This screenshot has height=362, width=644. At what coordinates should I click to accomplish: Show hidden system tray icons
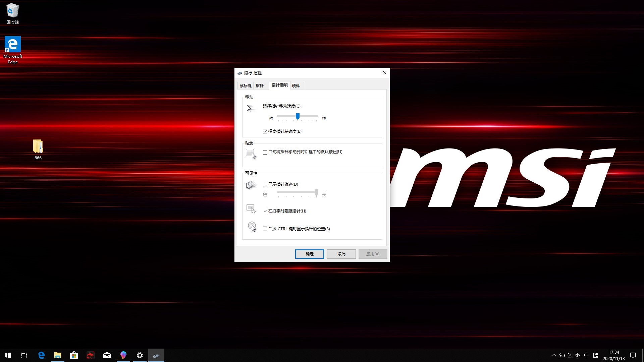554,355
